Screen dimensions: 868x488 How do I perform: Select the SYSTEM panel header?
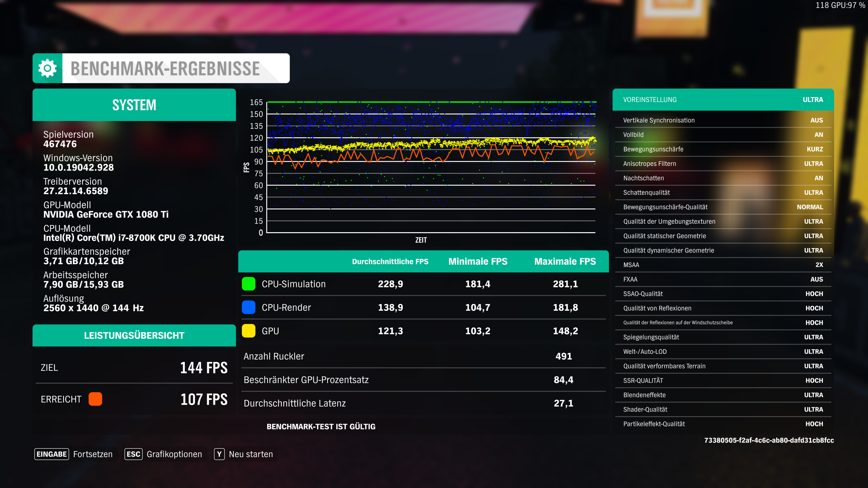click(134, 104)
